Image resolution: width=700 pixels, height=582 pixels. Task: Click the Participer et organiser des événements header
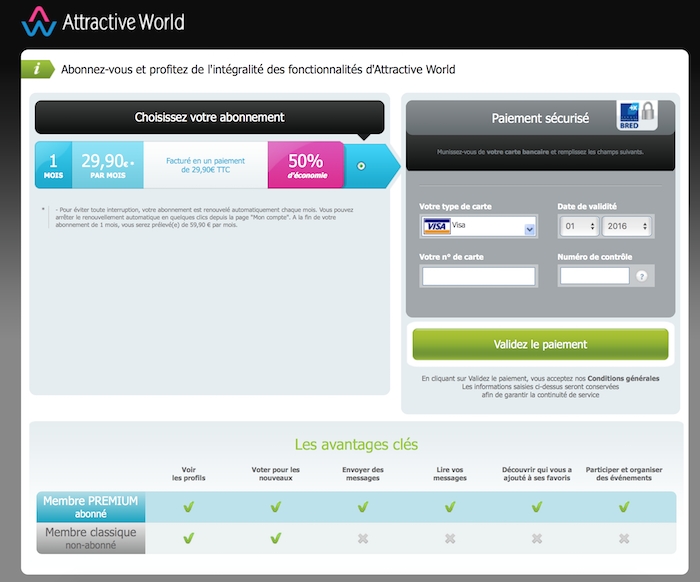[624, 474]
